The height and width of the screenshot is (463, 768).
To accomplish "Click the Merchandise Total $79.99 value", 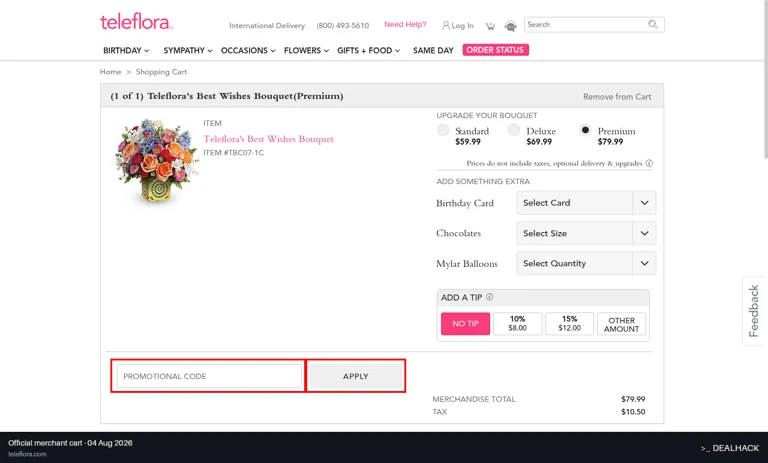I will click(x=633, y=399).
